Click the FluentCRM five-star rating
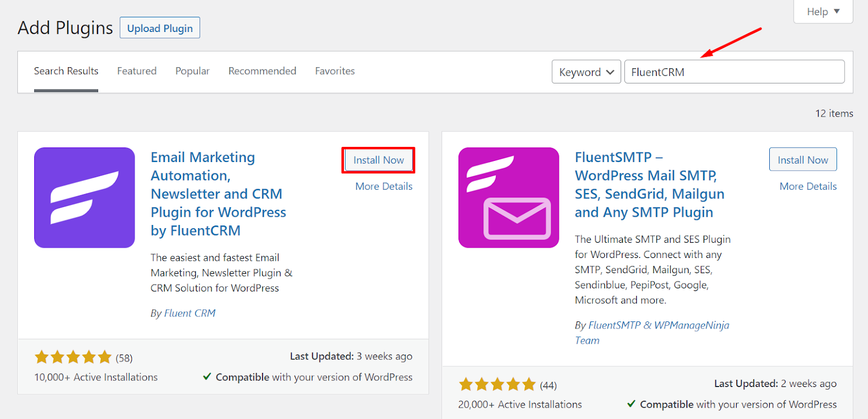Image resolution: width=868 pixels, height=419 pixels. 73,358
